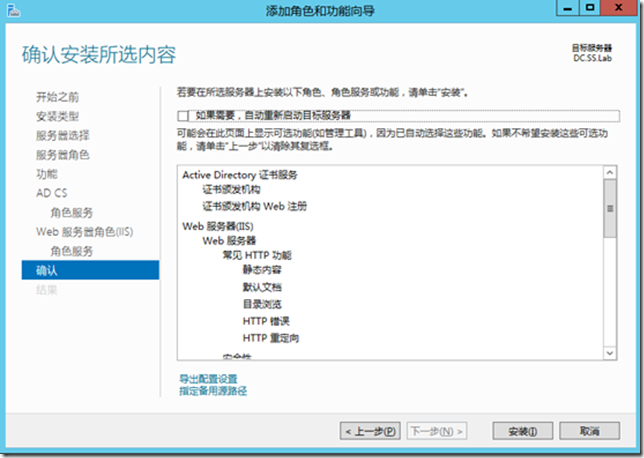This screenshot has width=644, height=458.
Task: Go to 服务器选择 step
Action: (62, 136)
